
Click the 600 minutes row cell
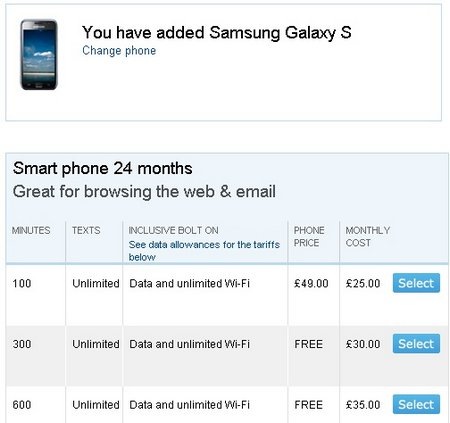22,405
